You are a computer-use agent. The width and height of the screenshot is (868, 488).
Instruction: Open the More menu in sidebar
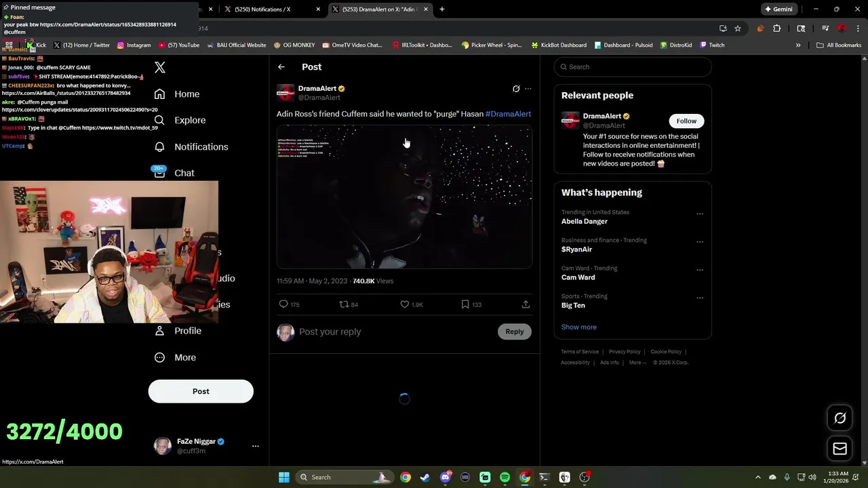pos(175,357)
